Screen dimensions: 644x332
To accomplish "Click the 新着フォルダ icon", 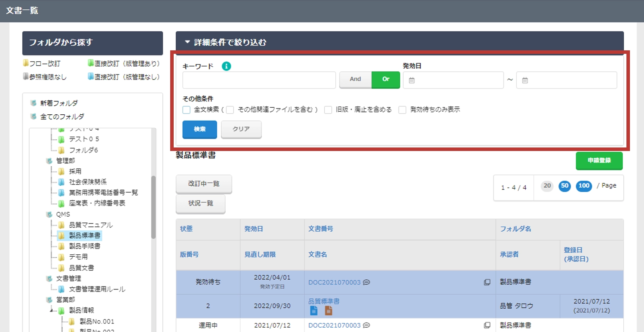I will (x=34, y=103).
